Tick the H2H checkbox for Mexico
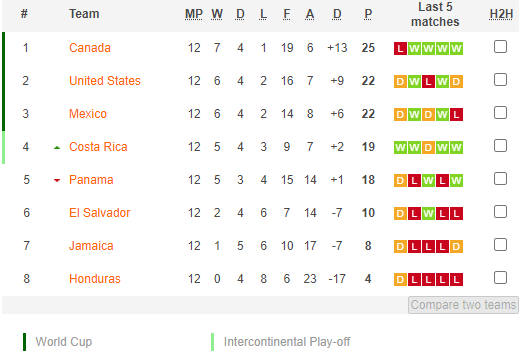This screenshot has width=519, height=361. coord(500,113)
